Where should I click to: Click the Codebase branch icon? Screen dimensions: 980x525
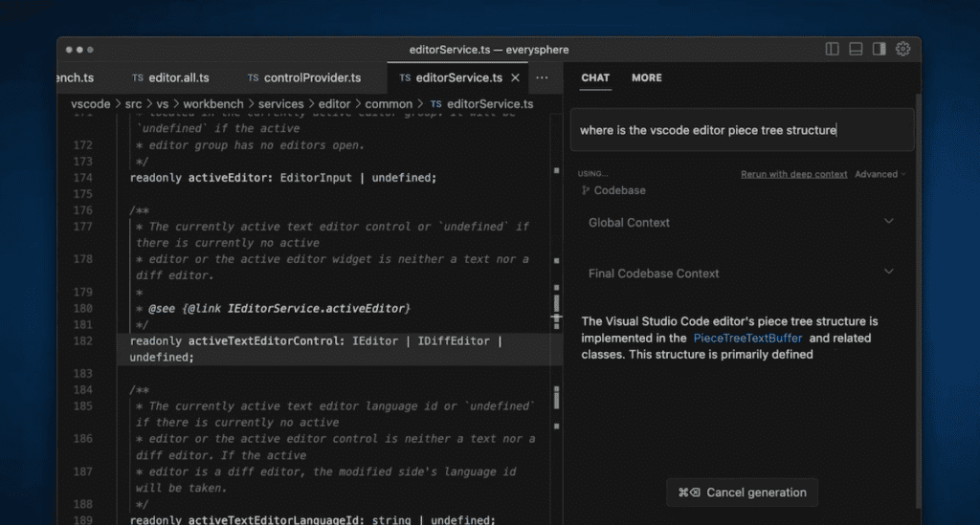click(x=586, y=190)
